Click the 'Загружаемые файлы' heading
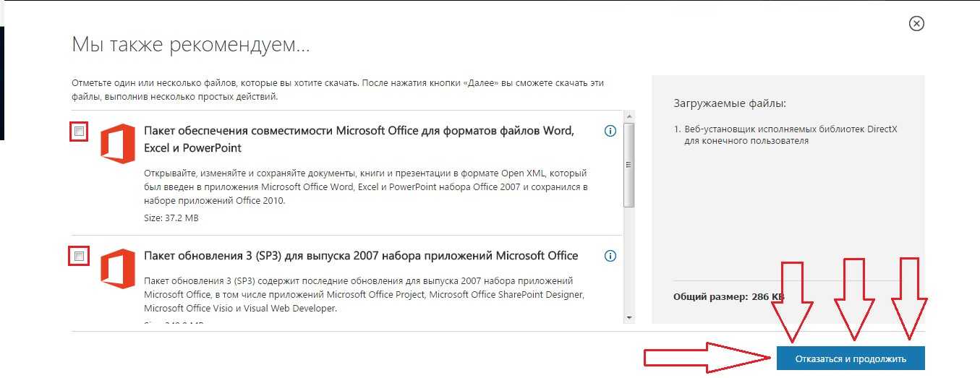 729,103
